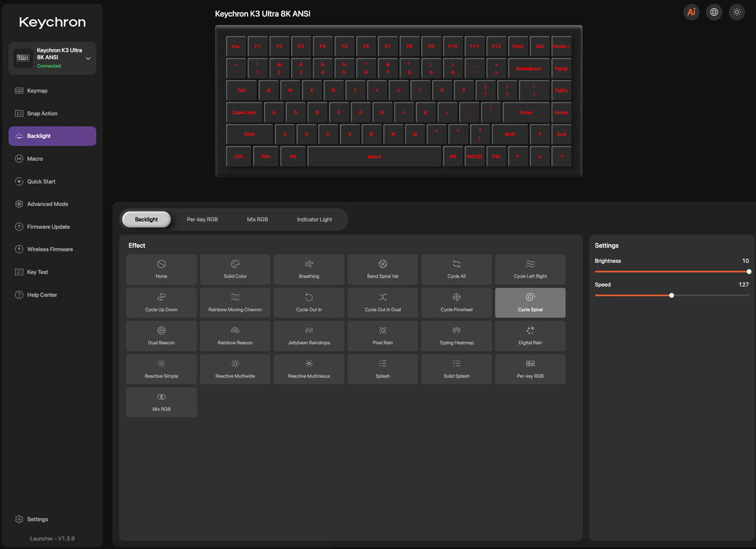The height and width of the screenshot is (549, 756).
Task: Open the language globe icon
Action: (714, 12)
